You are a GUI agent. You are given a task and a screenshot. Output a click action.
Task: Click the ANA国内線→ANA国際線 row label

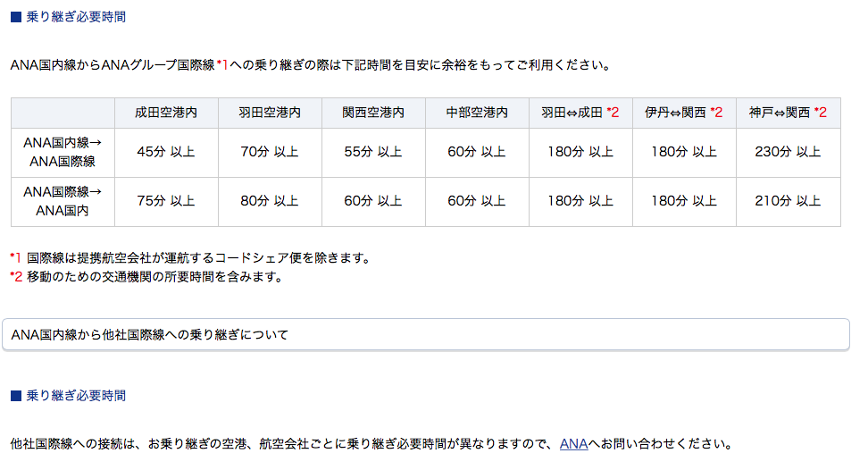(63, 152)
